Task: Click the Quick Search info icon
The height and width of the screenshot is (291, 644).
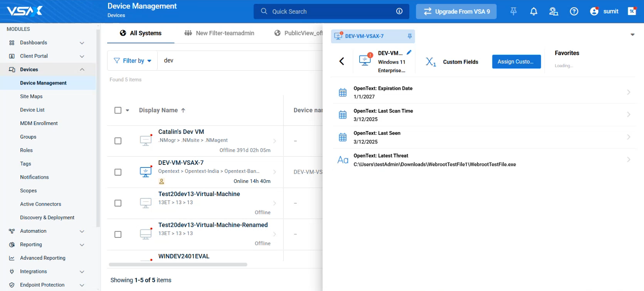Action: click(x=399, y=11)
